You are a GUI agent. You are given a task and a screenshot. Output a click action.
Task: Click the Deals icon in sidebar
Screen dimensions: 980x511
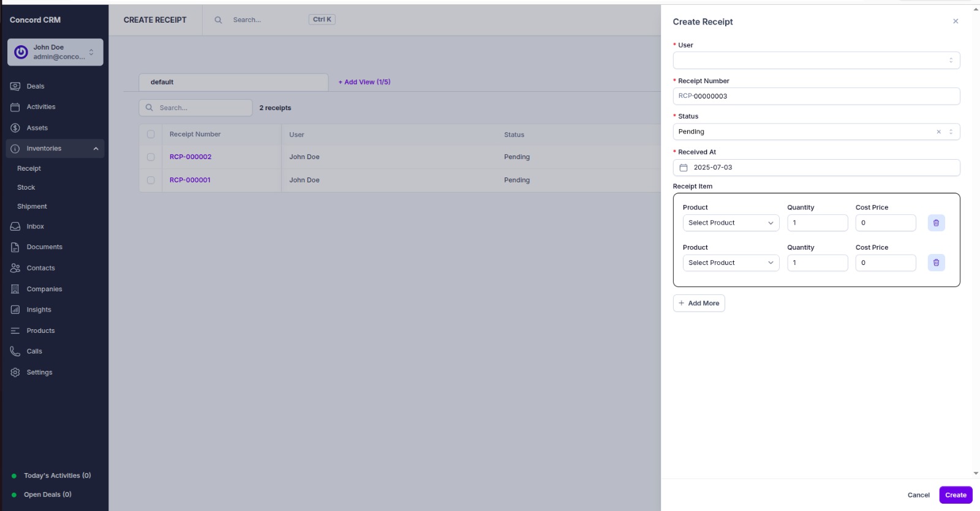[15, 86]
